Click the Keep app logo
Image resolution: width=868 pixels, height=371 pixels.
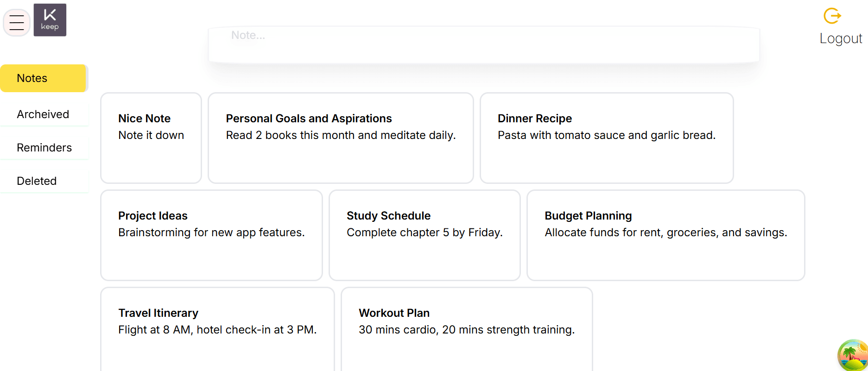tap(50, 20)
